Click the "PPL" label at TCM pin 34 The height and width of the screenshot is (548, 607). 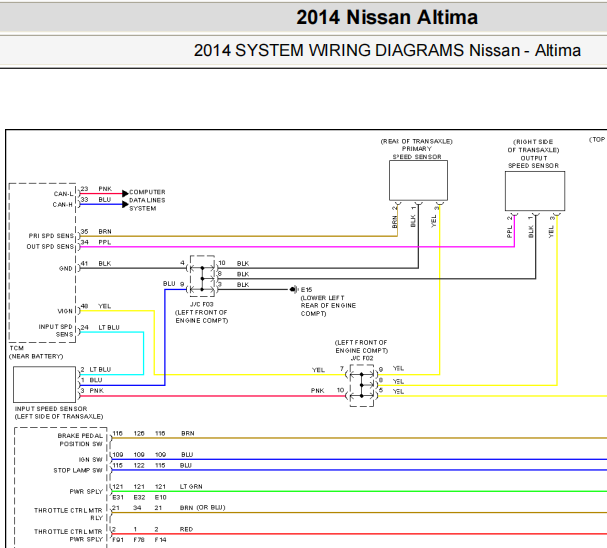(105, 242)
